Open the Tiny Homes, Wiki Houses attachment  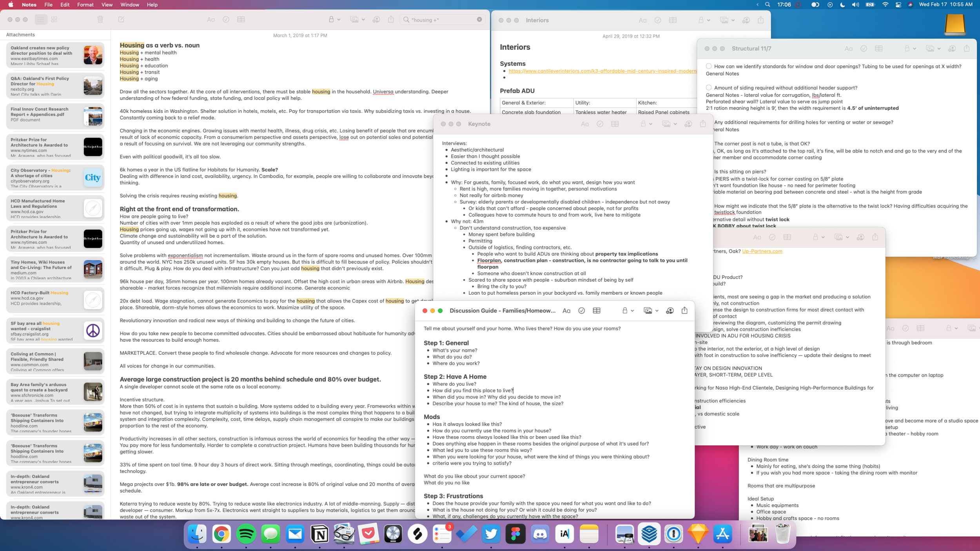pyautogui.click(x=55, y=269)
